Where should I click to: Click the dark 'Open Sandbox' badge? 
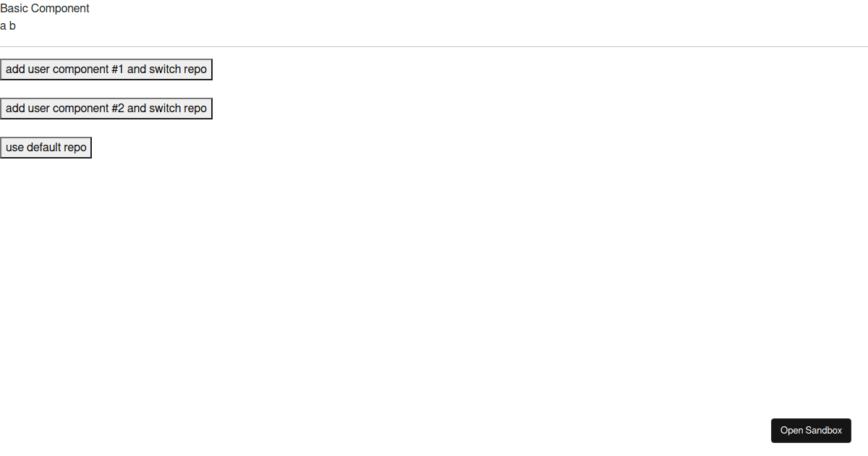(811, 430)
